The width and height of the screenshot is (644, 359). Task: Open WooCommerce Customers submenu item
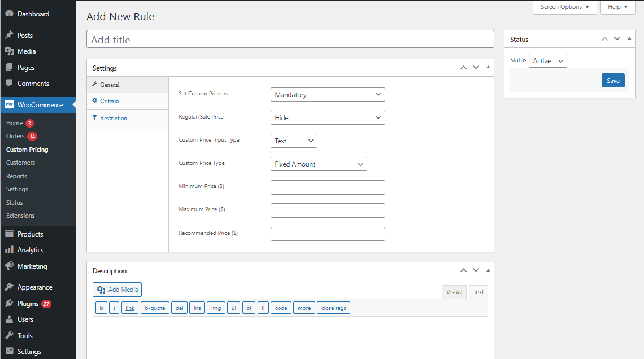point(20,163)
